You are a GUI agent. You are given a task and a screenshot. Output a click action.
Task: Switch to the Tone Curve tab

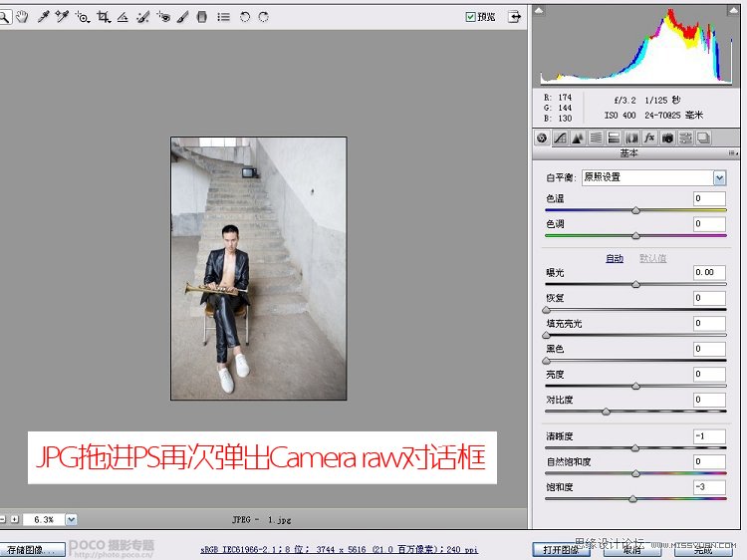click(x=560, y=138)
